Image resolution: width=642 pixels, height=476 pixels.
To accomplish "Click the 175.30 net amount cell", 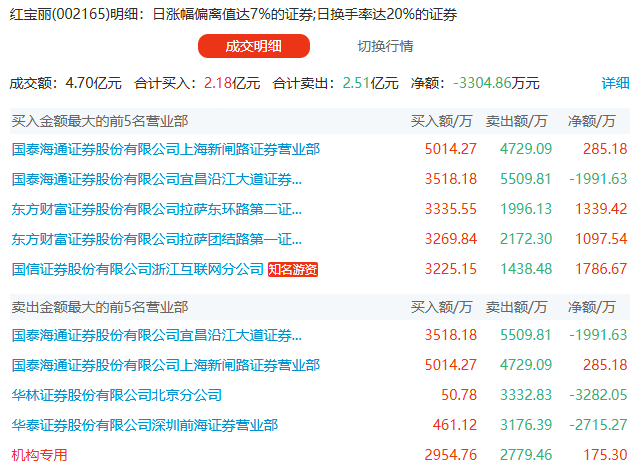I will click(x=605, y=455).
